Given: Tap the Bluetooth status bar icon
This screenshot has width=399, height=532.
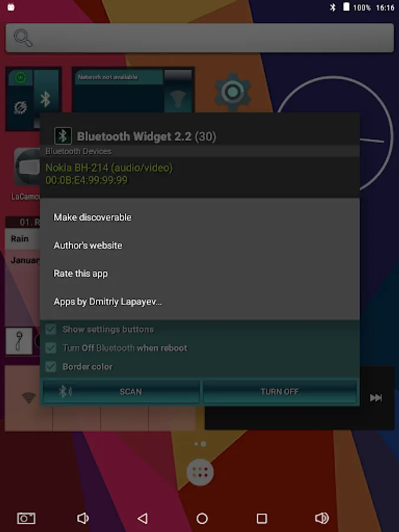Looking at the screenshot, I should pyautogui.click(x=333, y=7).
